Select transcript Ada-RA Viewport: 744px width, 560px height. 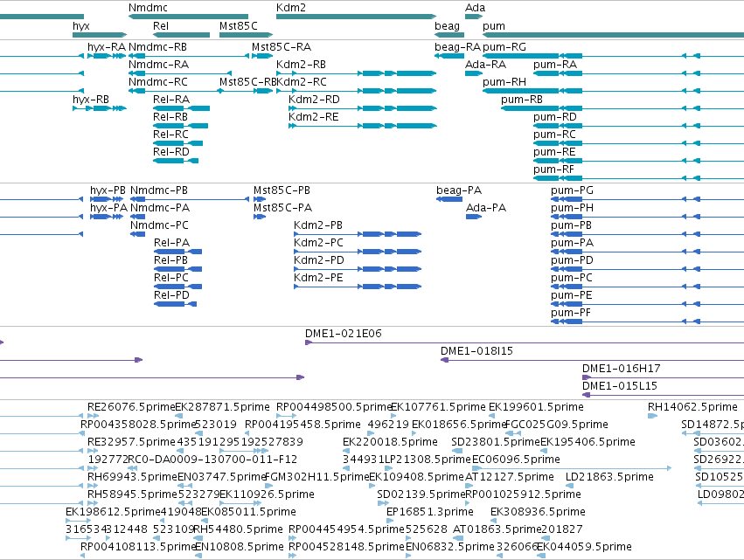485,65
